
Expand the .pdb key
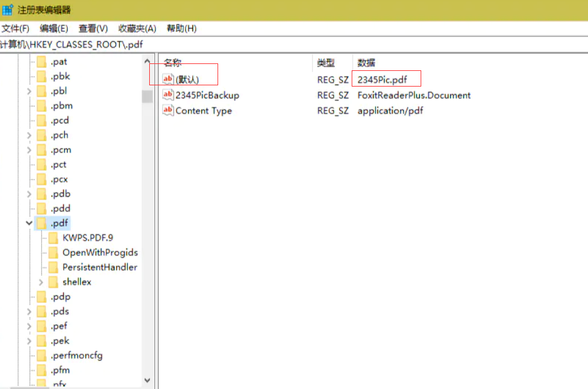point(29,194)
